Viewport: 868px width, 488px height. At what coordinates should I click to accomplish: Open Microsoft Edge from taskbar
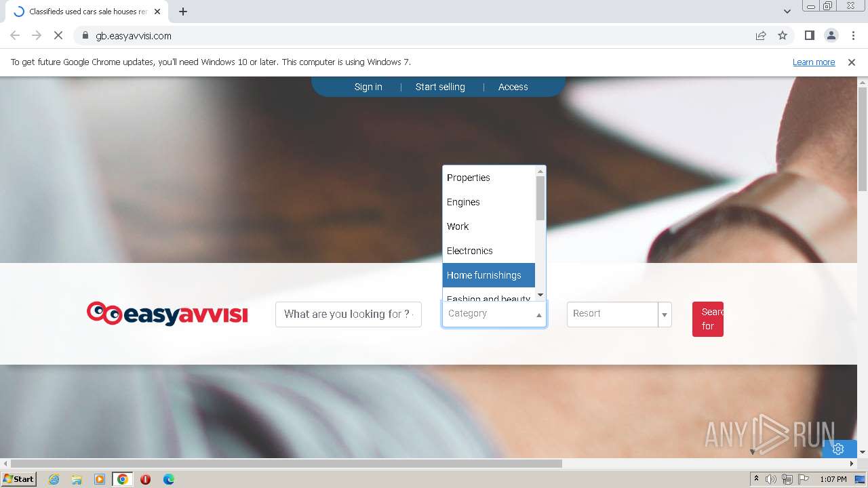coord(168,479)
